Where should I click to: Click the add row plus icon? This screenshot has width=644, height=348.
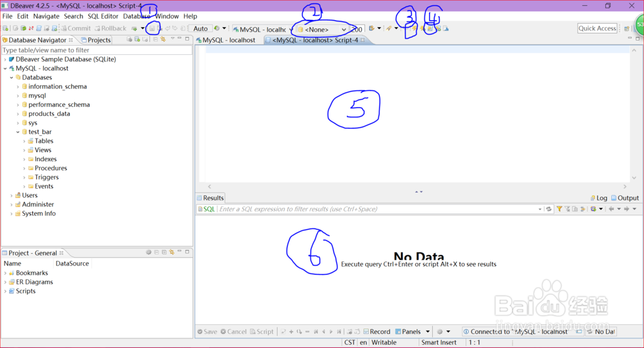click(x=291, y=331)
